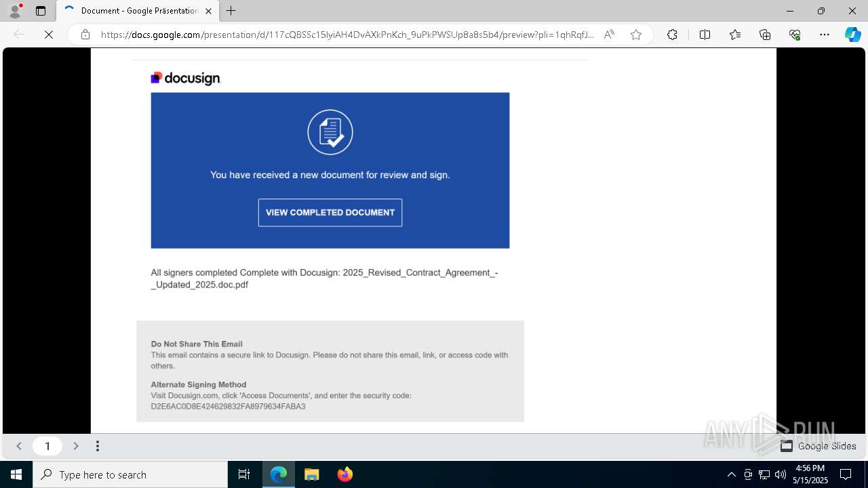Activate Read aloud icon in address bar
Image resolution: width=868 pixels, height=488 pixels.
coord(609,35)
